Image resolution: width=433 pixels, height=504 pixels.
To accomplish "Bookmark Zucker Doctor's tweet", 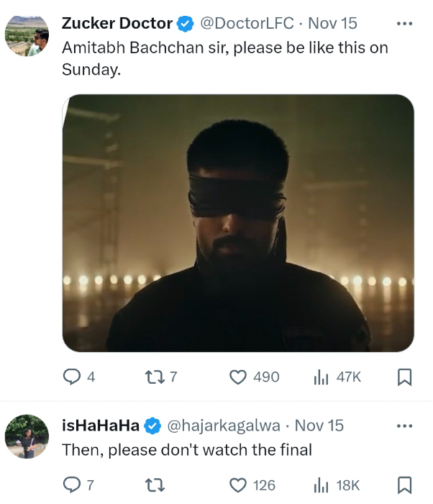I will tap(404, 377).
